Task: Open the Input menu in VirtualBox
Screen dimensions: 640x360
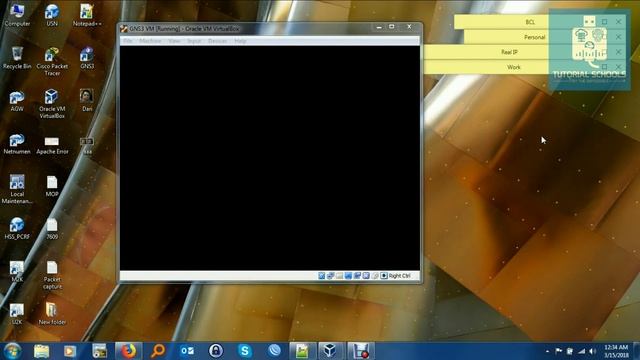Action: [x=194, y=41]
